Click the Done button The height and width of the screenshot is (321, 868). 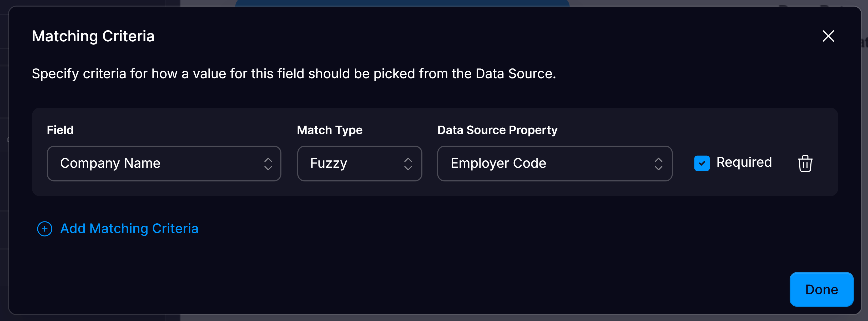821,289
